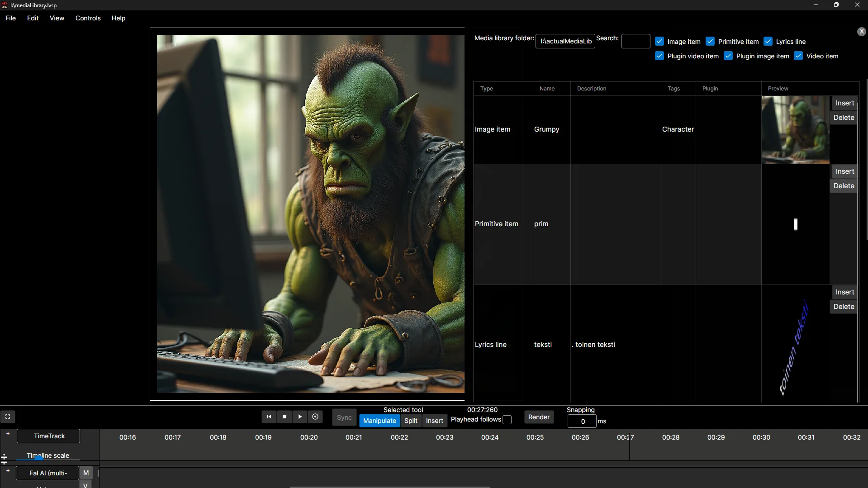Viewport: 868px width, 488px height.
Task: Start playback with the play icon
Action: pyautogui.click(x=300, y=417)
